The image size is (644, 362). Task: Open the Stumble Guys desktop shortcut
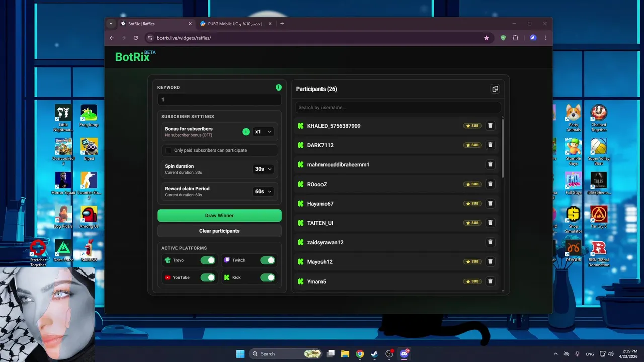[573, 152]
